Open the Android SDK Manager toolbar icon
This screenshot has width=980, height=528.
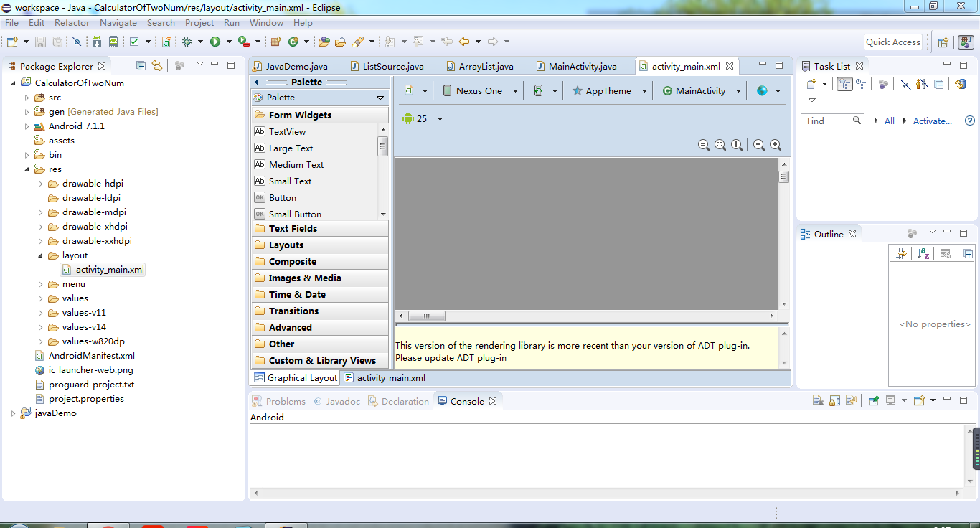(x=97, y=42)
